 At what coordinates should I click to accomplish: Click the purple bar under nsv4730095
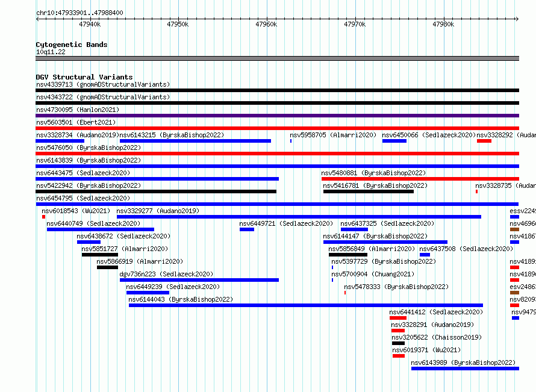[x=277, y=116]
